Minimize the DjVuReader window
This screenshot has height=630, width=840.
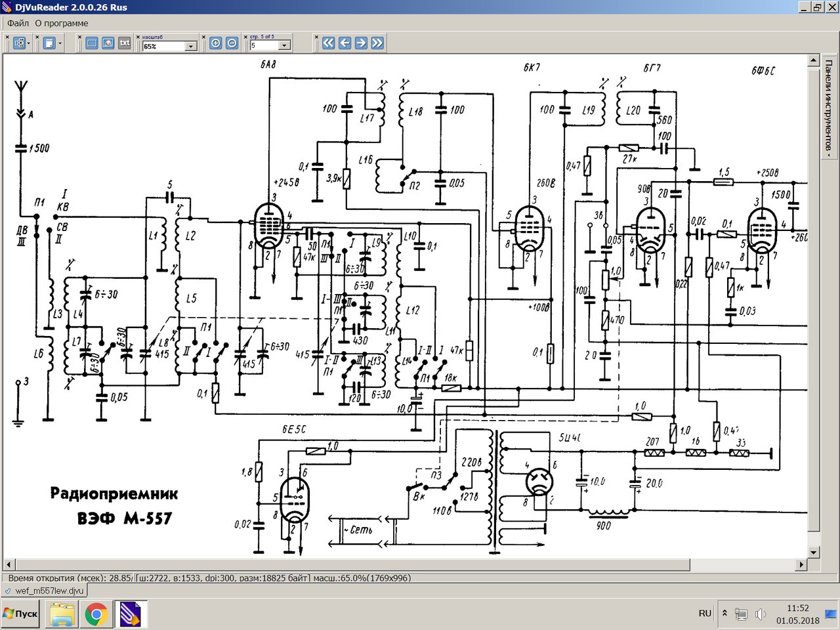805,7
